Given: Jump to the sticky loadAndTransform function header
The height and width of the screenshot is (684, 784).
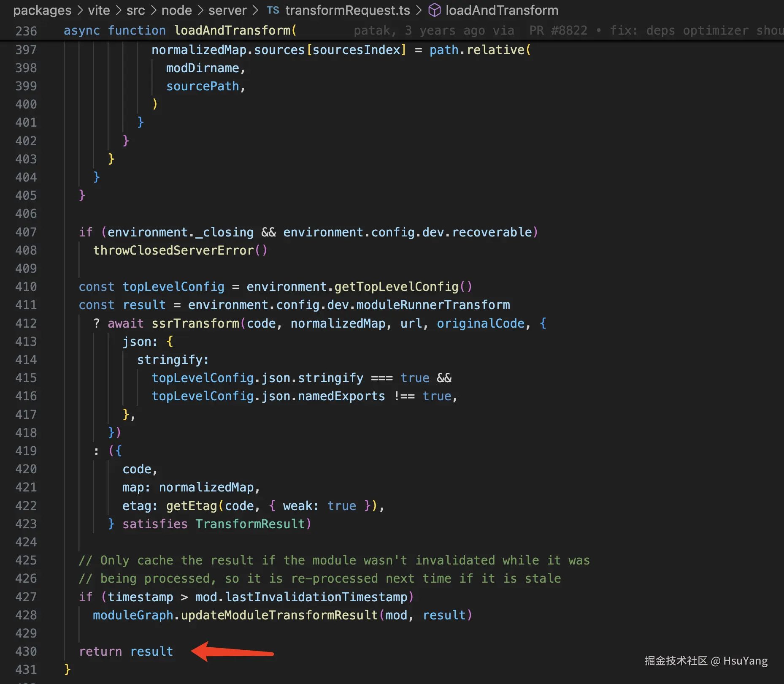Looking at the screenshot, I should (x=232, y=30).
